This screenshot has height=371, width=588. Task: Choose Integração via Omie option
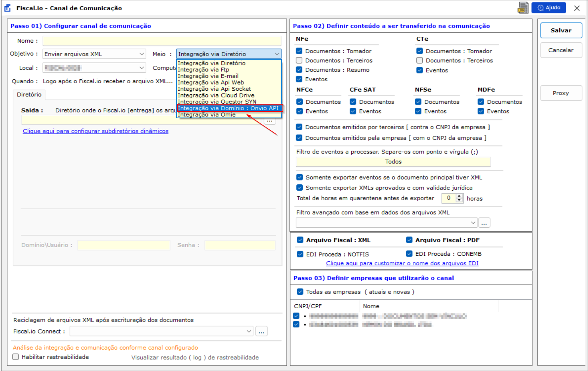coord(229,114)
